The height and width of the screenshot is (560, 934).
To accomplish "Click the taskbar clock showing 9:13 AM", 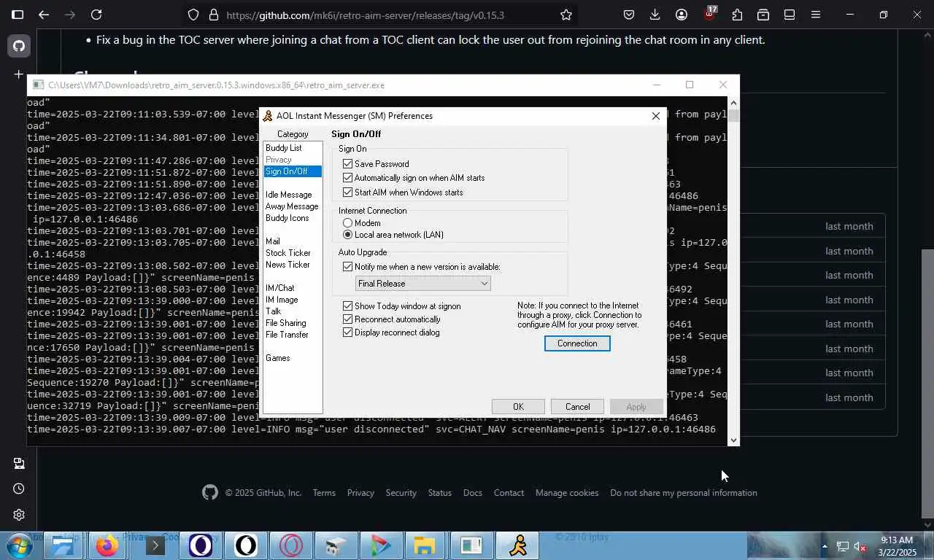I will [898, 546].
